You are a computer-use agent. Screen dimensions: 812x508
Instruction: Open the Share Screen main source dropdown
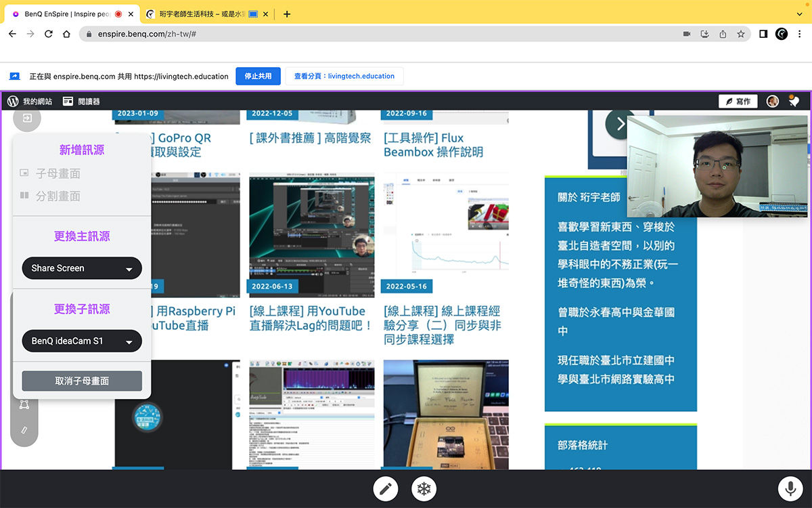[82, 268]
